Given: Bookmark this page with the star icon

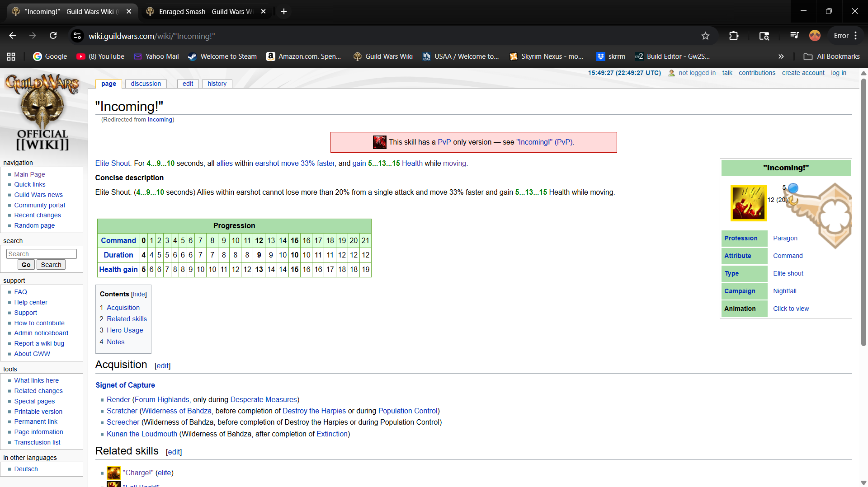Looking at the screenshot, I should 705,36.
